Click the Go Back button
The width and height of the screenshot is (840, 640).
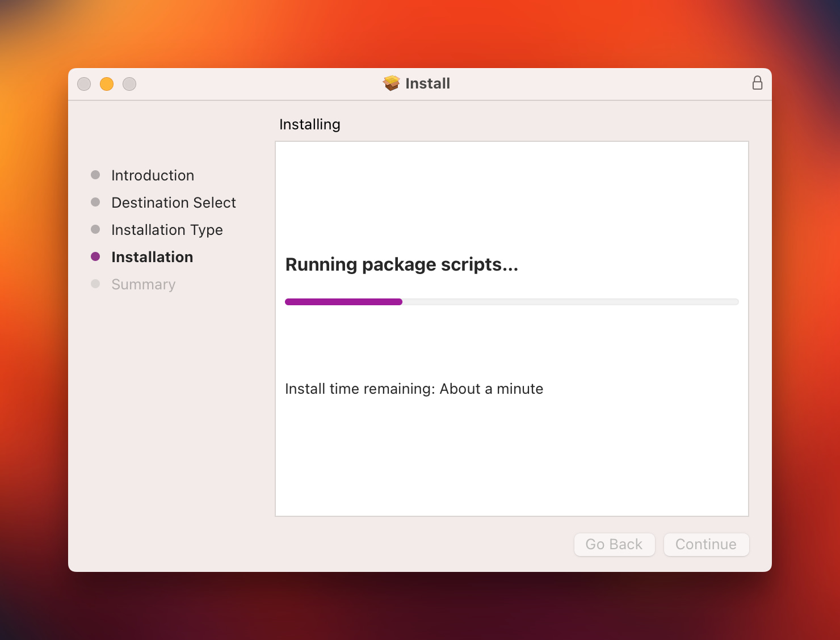[614, 544]
